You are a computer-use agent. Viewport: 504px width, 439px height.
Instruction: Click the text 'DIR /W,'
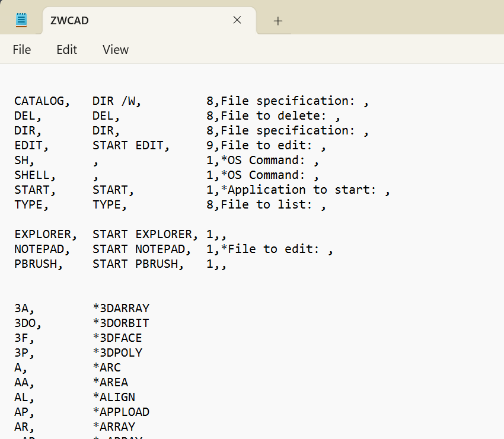117,101
